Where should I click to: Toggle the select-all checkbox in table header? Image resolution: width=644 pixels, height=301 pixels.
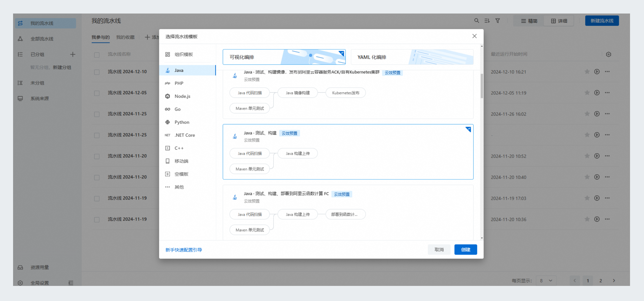97,55
